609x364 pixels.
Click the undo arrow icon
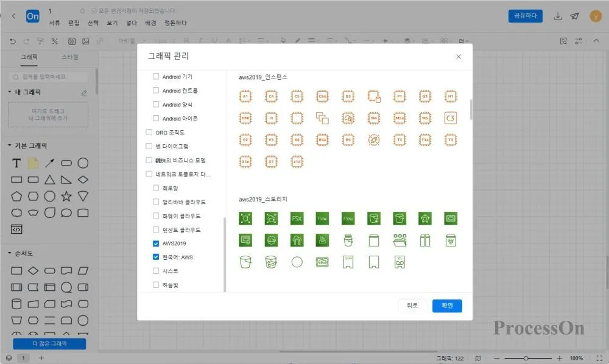tap(13, 41)
